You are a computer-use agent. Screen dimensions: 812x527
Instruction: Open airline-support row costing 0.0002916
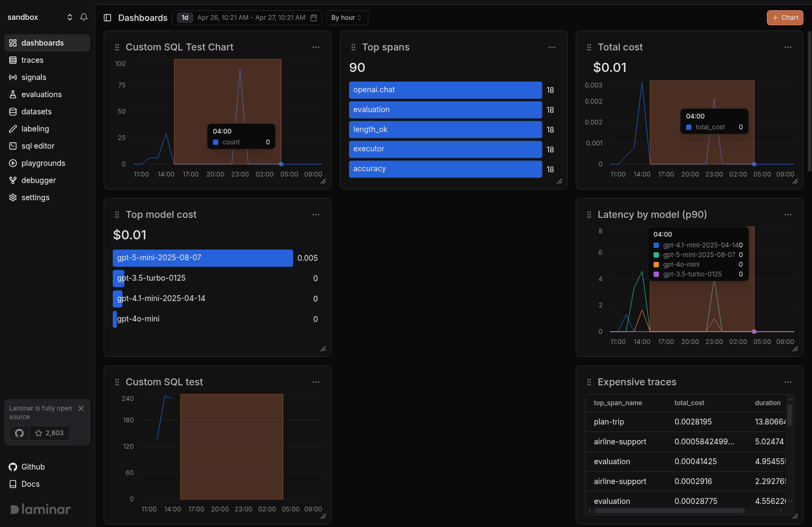pos(686,481)
